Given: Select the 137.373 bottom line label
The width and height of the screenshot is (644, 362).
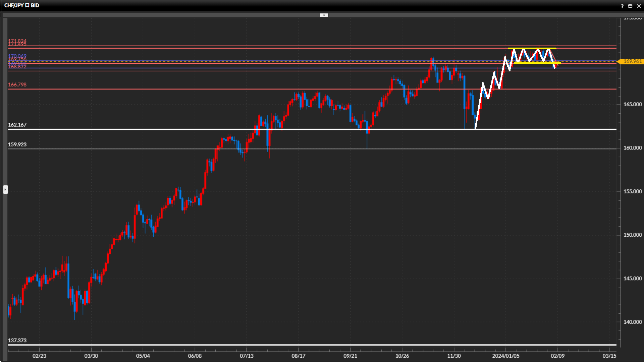Looking at the screenshot, I should (17, 340).
